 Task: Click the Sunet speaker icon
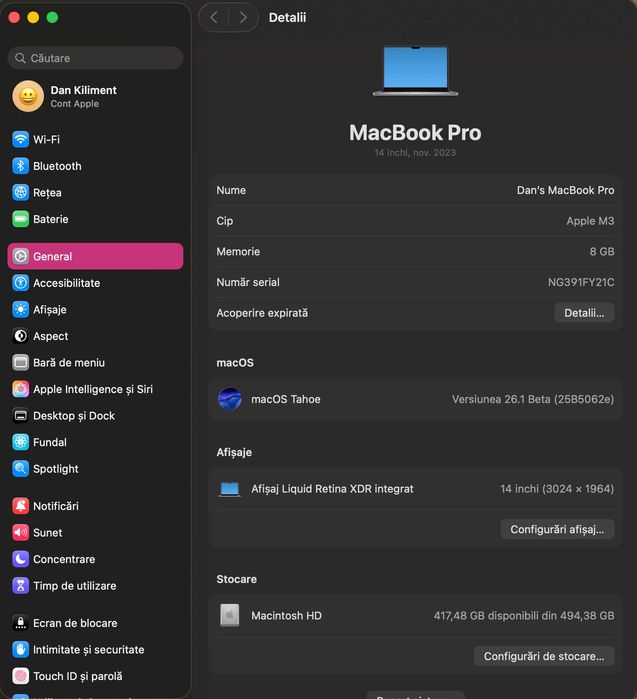(21, 533)
